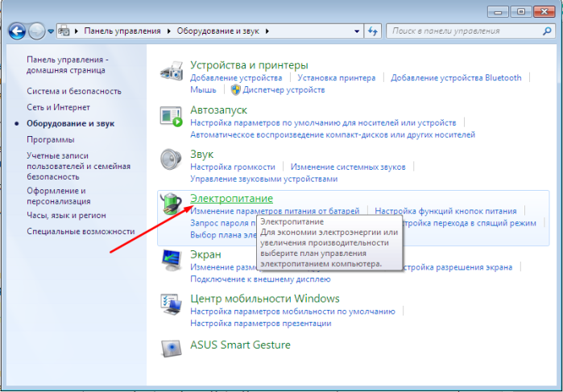Select Программы in the left sidebar

point(51,139)
